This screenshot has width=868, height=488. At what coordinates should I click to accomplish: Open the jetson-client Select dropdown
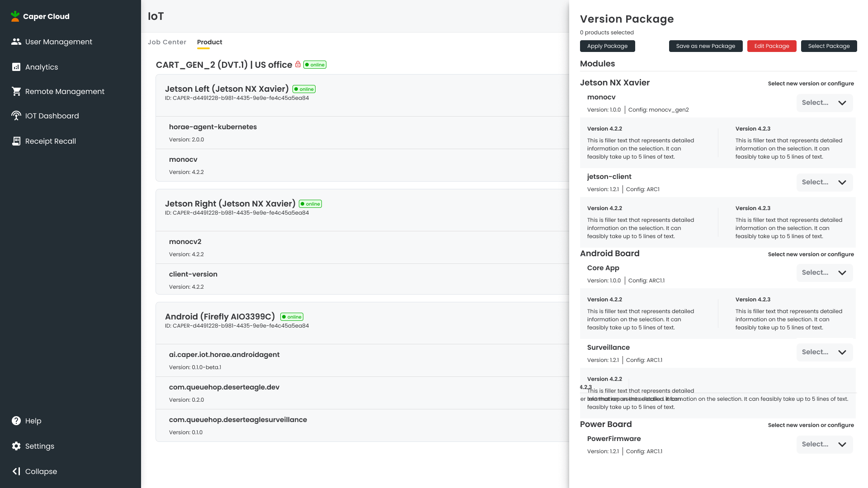coord(824,183)
